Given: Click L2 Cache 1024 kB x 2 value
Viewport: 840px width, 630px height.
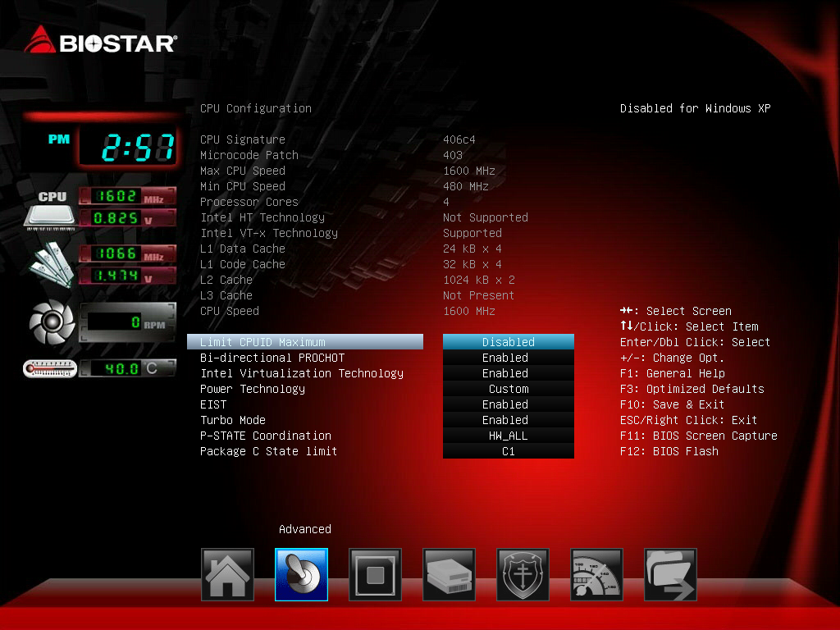Looking at the screenshot, I should click(x=479, y=279).
